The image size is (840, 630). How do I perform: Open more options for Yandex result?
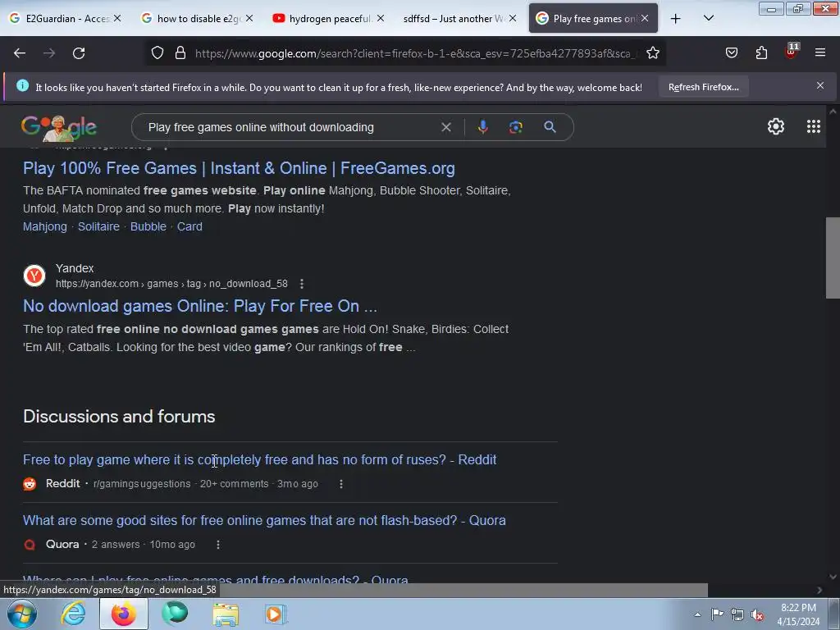(302, 284)
